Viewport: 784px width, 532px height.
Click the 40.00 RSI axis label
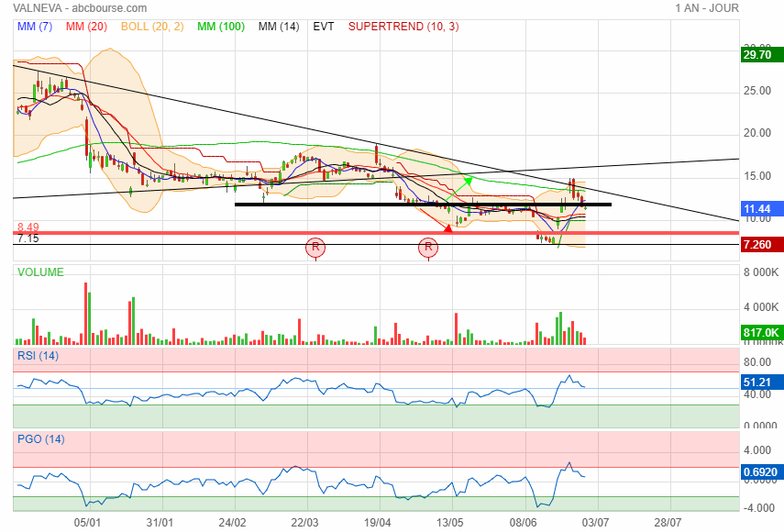point(757,394)
